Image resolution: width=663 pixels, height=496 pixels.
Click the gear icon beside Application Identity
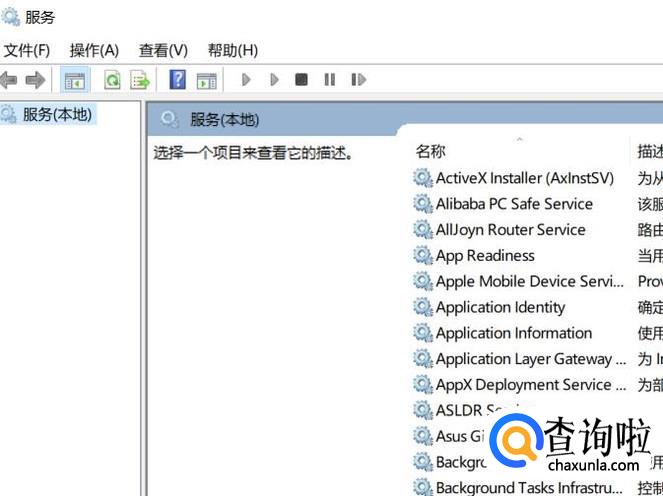click(423, 307)
